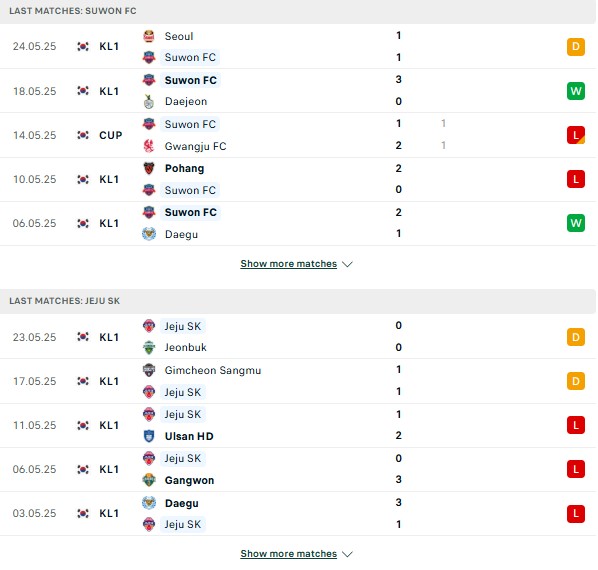The height and width of the screenshot is (570, 598).
Task: Click the South Korea flag on 24.05.25 row
Action: 83,47
